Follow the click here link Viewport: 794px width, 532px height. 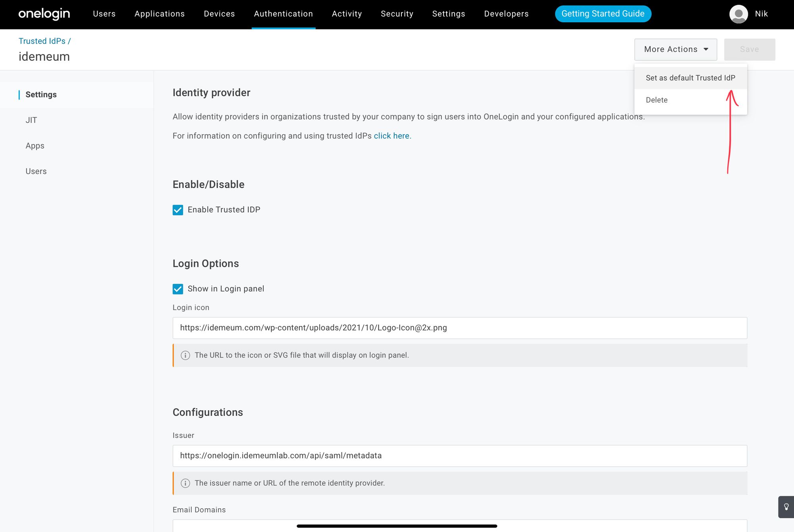click(391, 136)
